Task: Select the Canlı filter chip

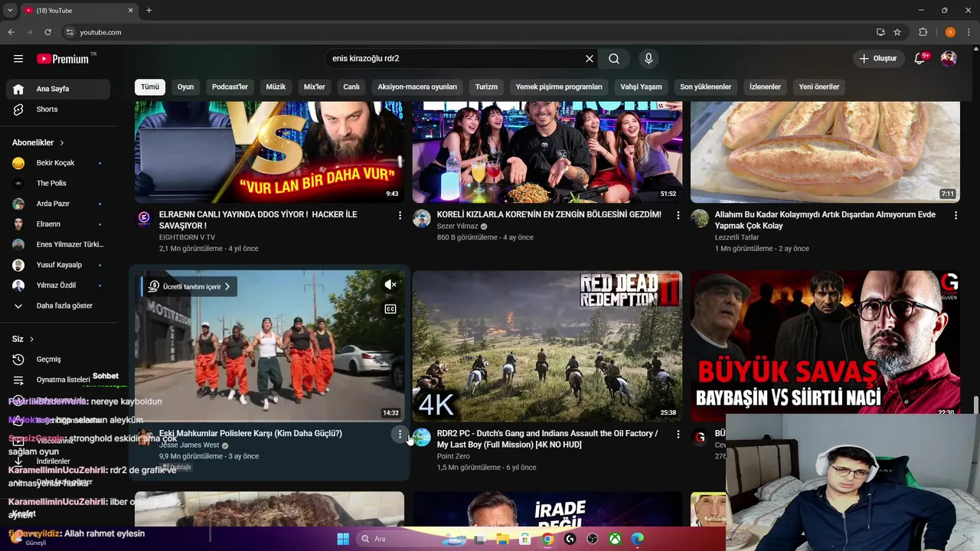Action: pos(351,87)
